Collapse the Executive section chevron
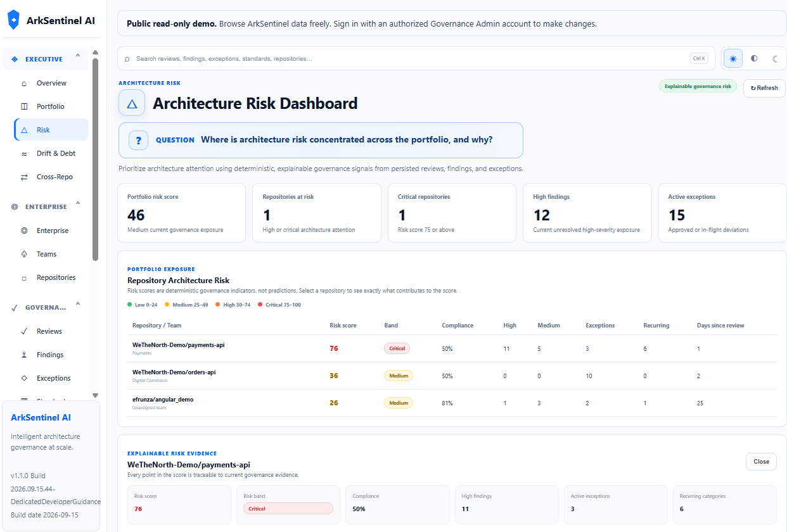787x532 pixels. [78, 56]
